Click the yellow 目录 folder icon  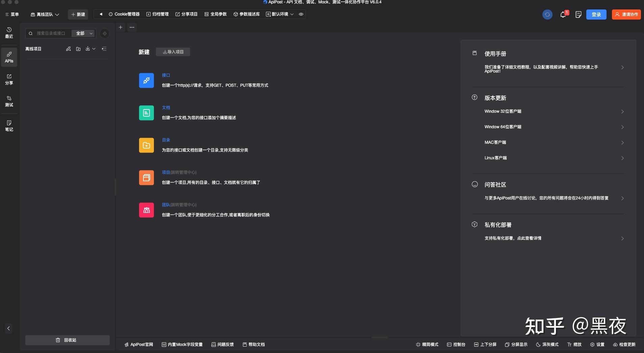point(146,145)
